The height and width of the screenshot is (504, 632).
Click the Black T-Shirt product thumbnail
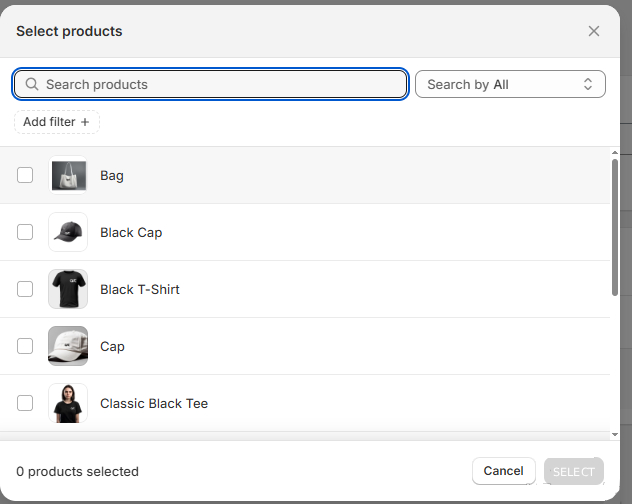pos(68,290)
